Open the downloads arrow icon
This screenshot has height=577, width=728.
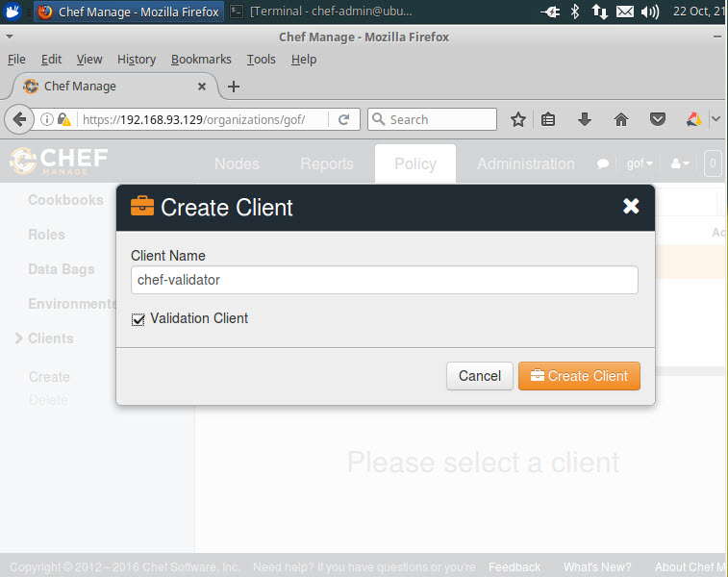click(585, 120)
